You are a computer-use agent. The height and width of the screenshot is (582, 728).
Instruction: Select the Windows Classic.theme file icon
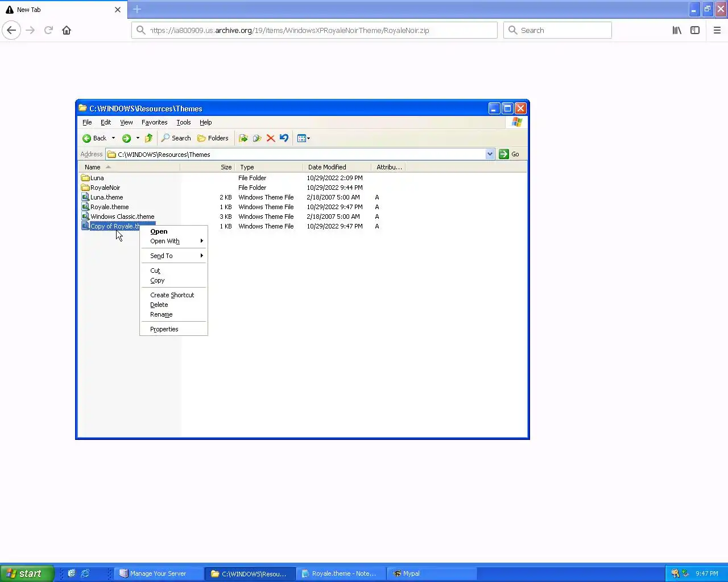[85, 217]
